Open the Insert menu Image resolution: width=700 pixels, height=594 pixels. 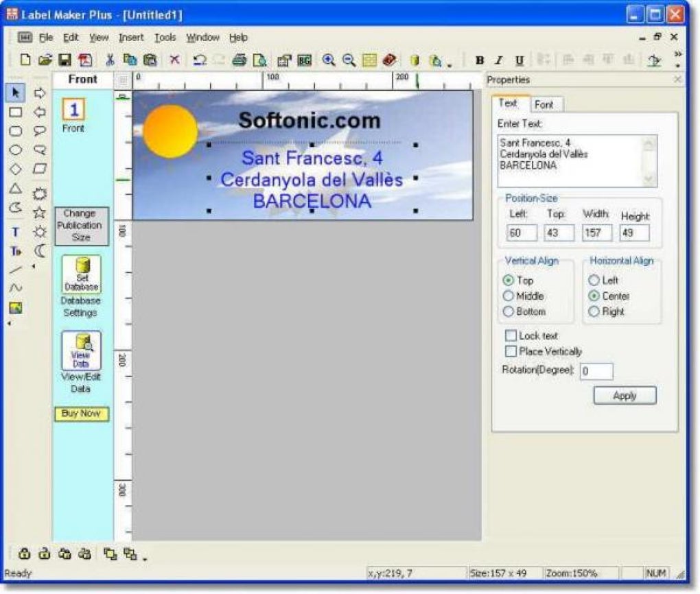tap(131, 38)
